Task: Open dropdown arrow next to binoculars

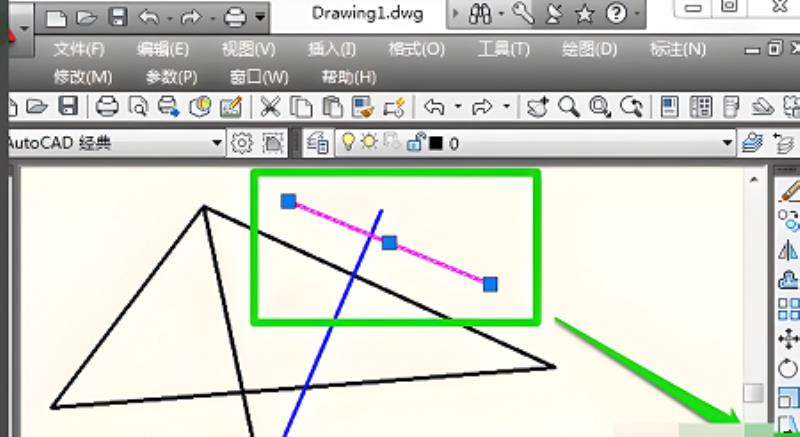Action: (x=501, y=15)
